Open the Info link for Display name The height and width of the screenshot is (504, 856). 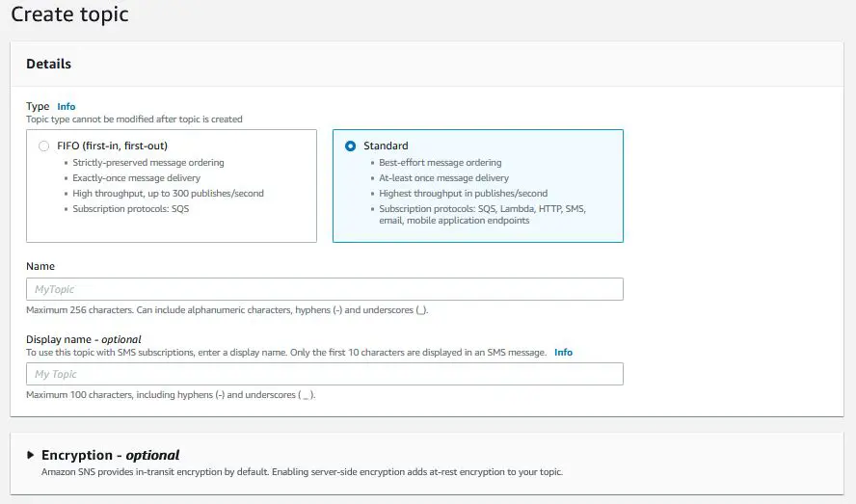563,353
